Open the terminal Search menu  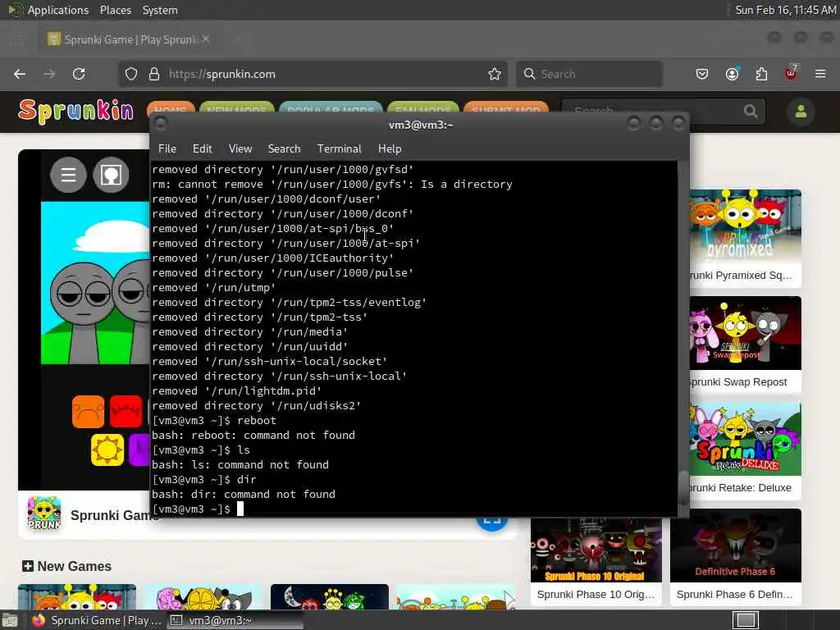click(x=285, y=149)
